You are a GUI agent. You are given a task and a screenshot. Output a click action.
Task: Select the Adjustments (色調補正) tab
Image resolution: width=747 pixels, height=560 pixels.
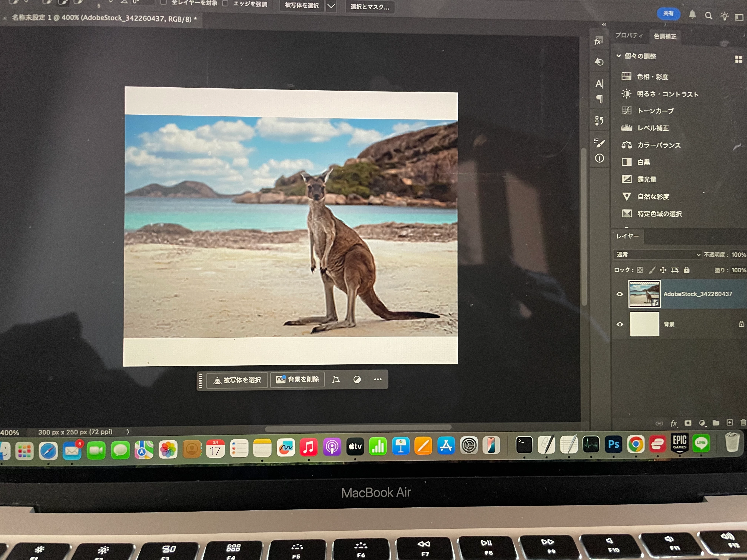point(665,36)
